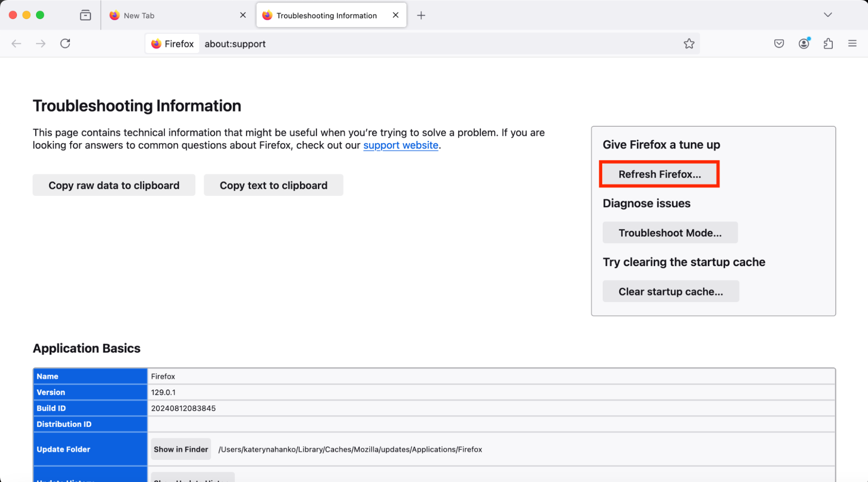
Task: Open the Extensions puzzle icon
Action: coord(828,43)
